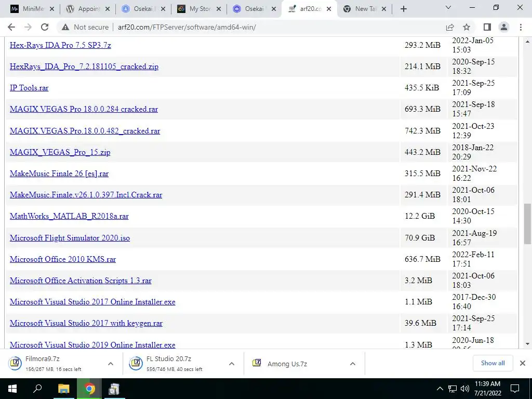Click the Not secure warning icon
The width and height of the screenshot is (532, 399).
[x=65, y=27]
